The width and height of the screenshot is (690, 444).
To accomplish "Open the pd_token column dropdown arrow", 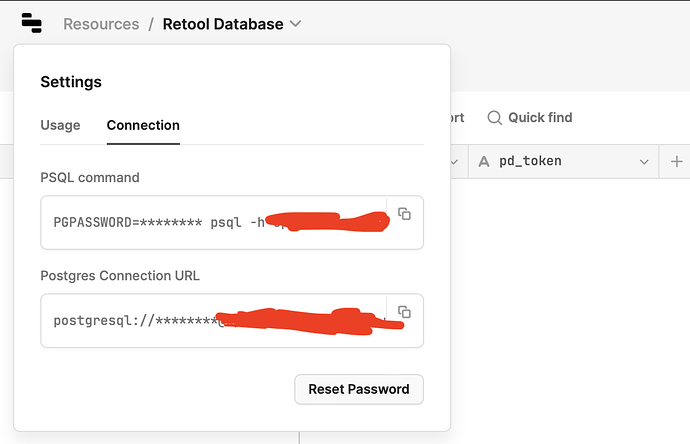I will tap(644, 162).
